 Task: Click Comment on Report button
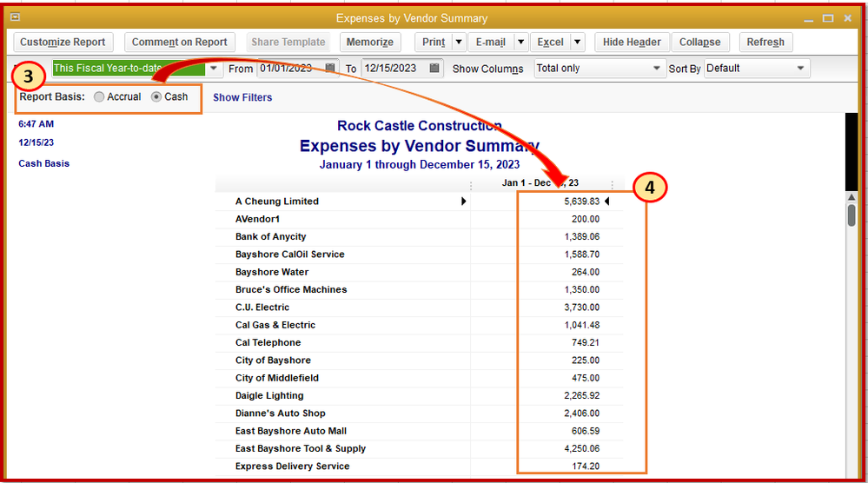click(179, 42)
